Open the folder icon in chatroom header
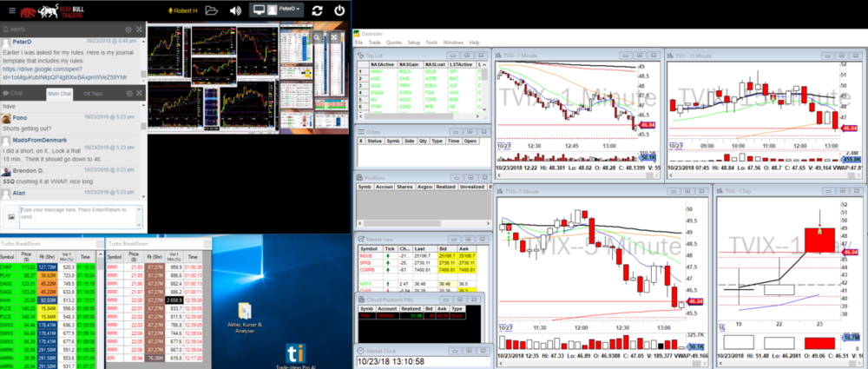 pyautogui.click(x=212, y=10)
